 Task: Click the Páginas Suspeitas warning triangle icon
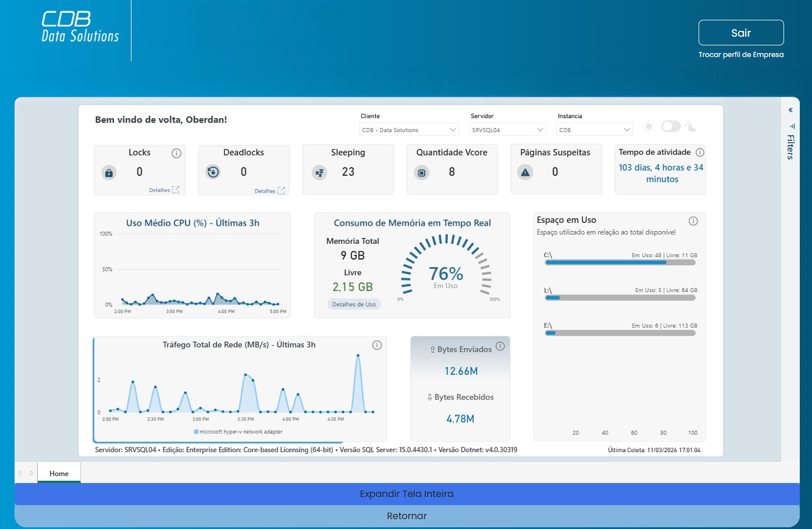point(525,173)
